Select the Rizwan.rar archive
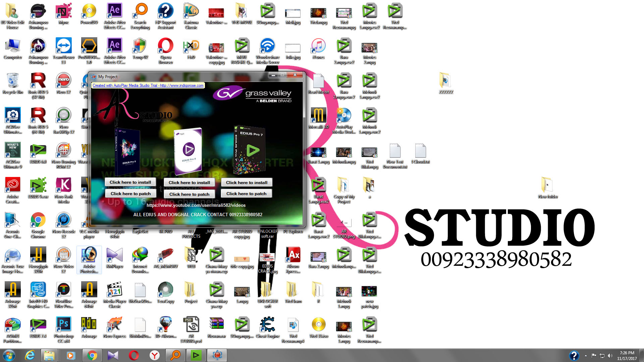The height and width of the screenshot is (362, 644). 216,328
